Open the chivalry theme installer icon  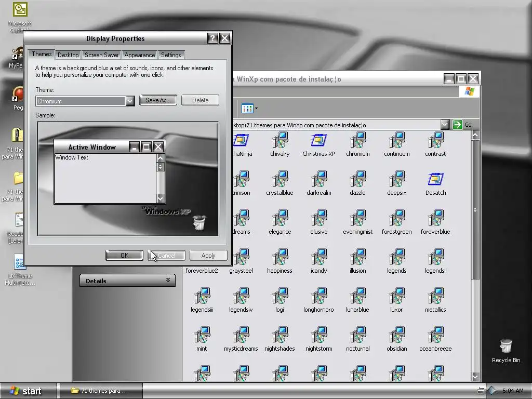280,140
